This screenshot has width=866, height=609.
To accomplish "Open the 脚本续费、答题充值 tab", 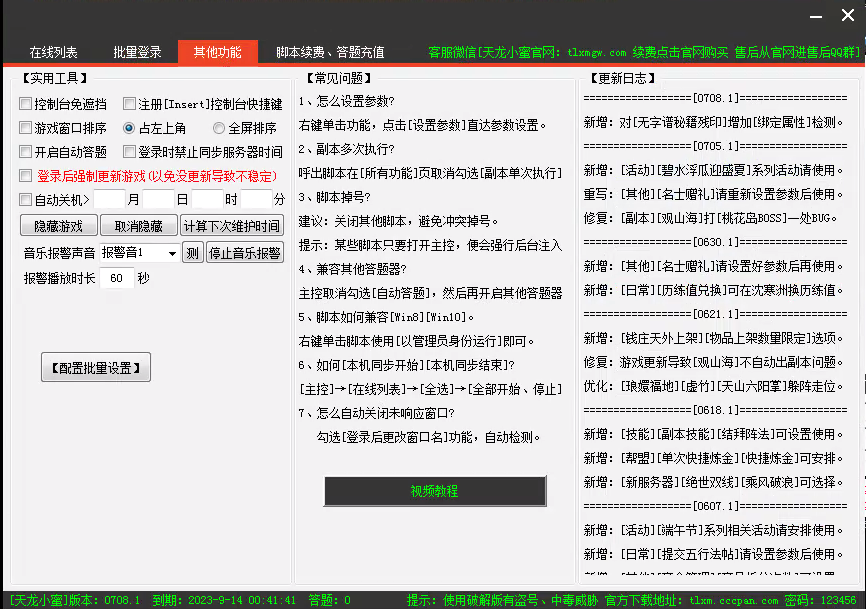I will click(330, 52).
